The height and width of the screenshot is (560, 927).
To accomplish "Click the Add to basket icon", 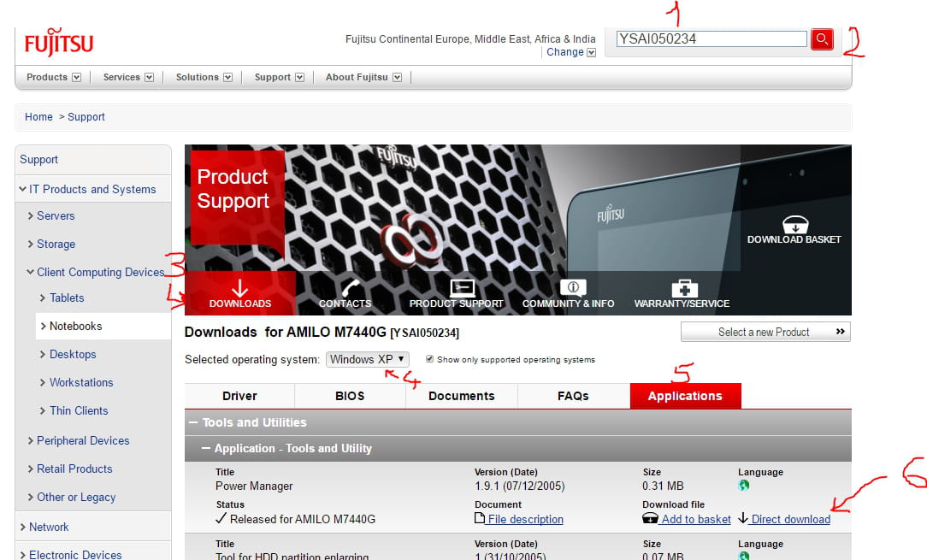I will click(650, 519).
